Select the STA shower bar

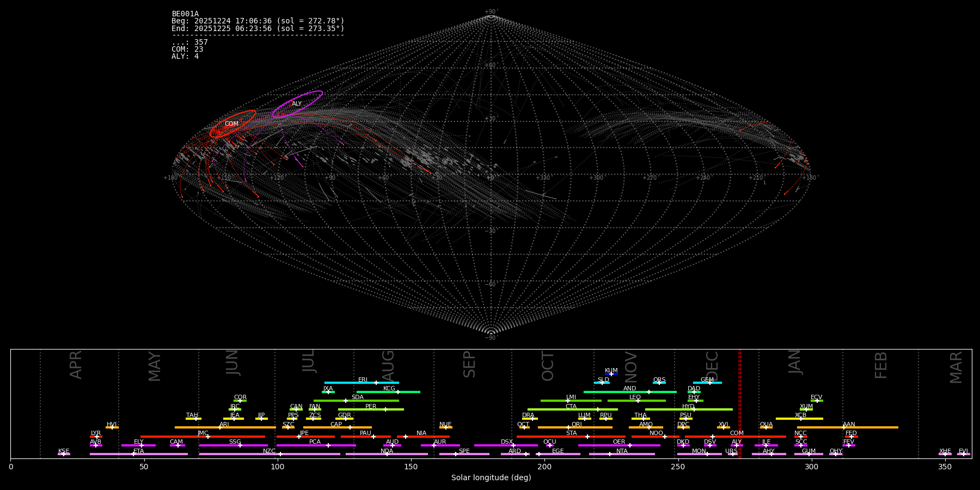[x=571, y=437]
